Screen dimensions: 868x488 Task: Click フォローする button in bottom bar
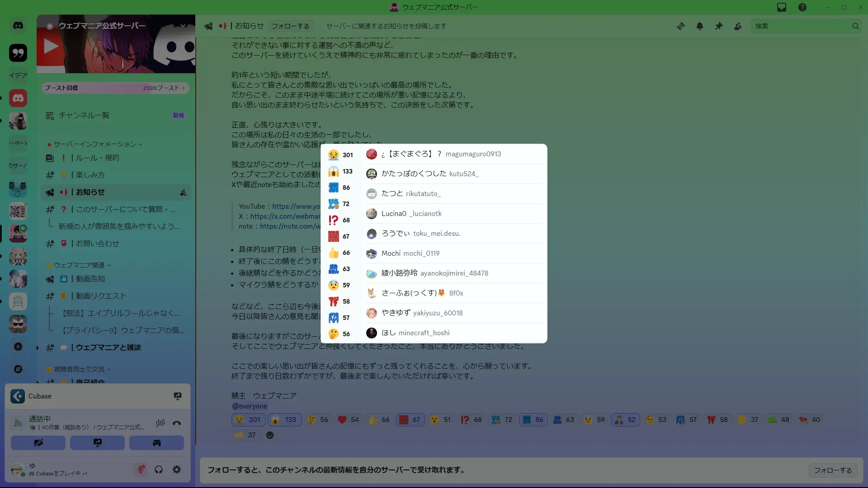pos(833,470)
